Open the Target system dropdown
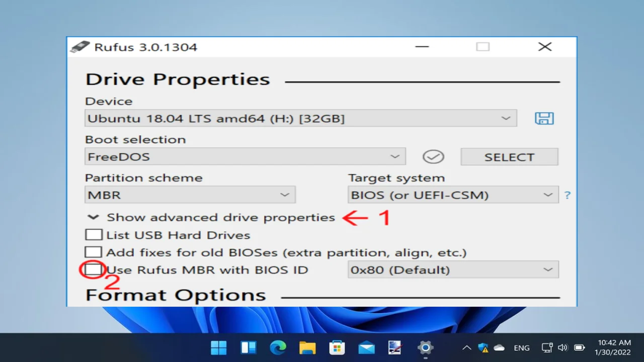 (453, 195)
